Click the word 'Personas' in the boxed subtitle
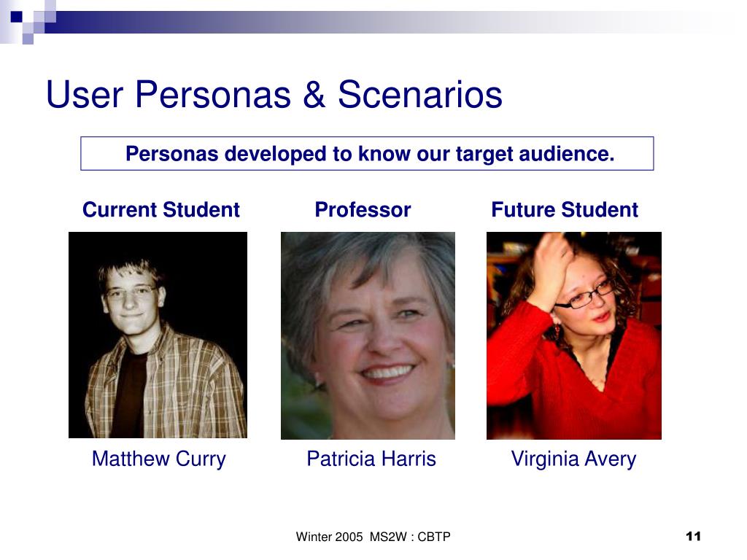 pyautogui.click(x=171, y=154)
